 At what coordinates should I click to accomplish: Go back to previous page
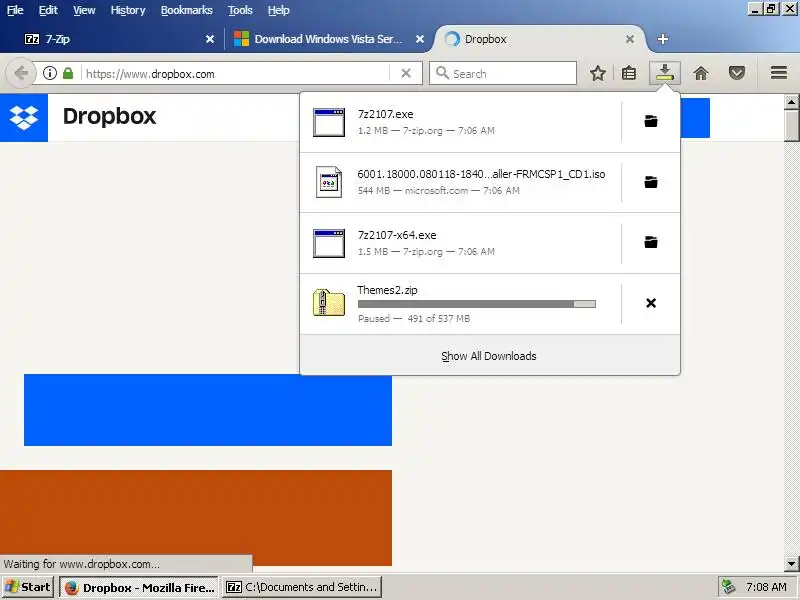20,73
